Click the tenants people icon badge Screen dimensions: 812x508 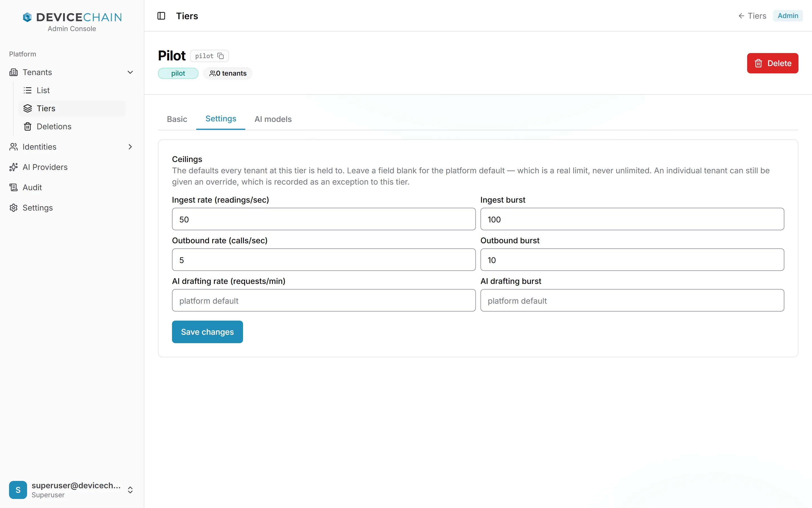(212, 73)
